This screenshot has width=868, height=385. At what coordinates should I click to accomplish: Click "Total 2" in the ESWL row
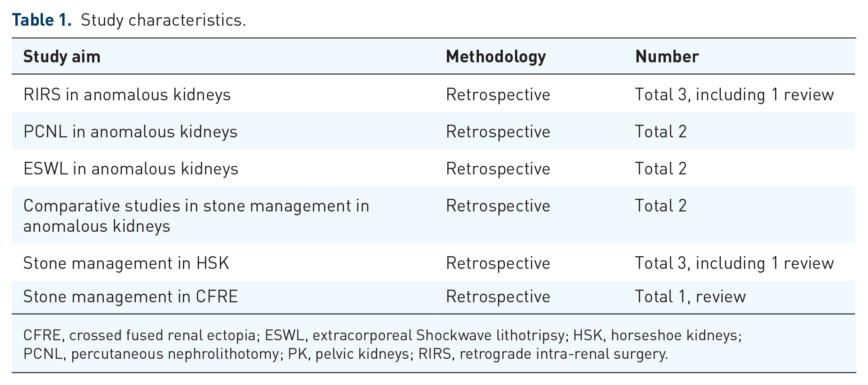pos(660,169)
